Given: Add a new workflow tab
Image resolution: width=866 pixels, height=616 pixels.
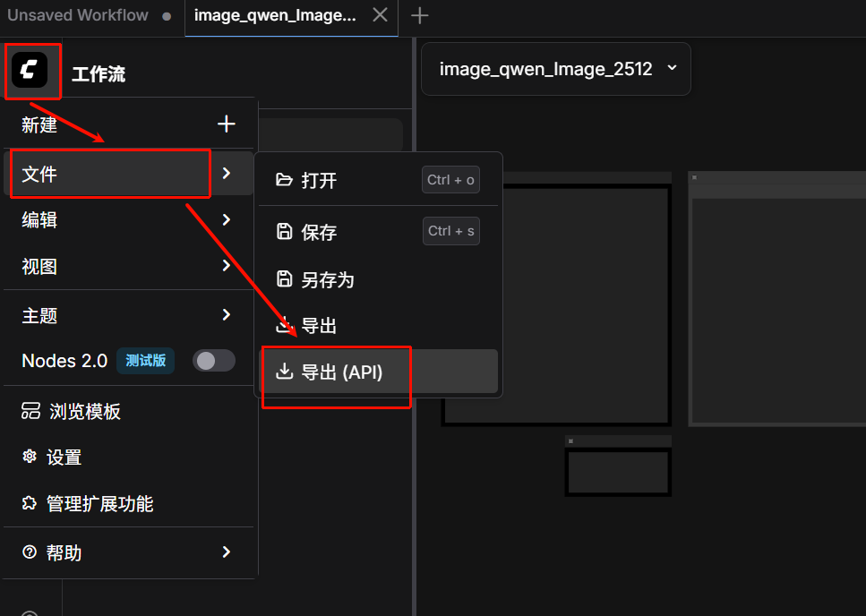Looking at the screenshot, I should [x=420, y=15].
